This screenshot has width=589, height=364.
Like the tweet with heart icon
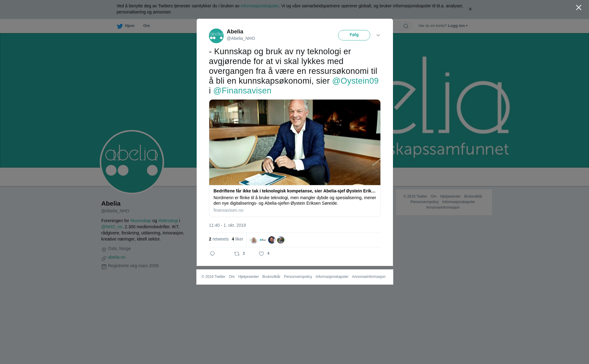pyautogui.click(x=261, y=254)
